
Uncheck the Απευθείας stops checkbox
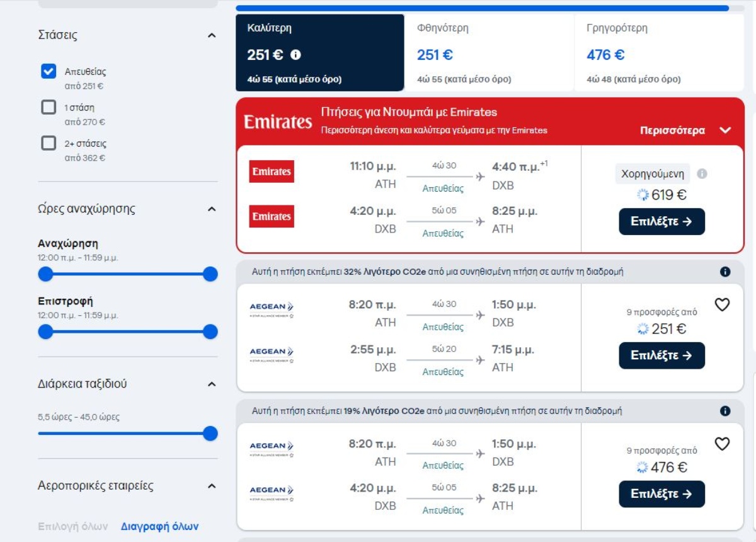coord(49,71)
